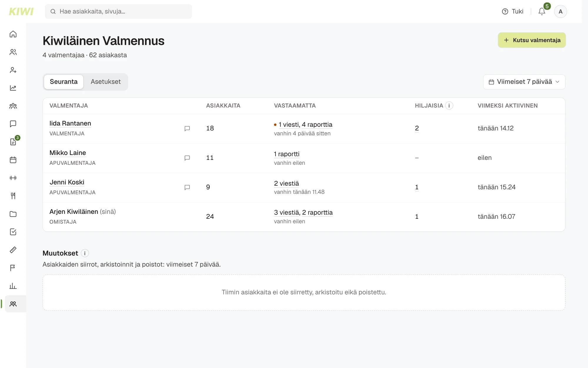Viewport: 588px width, 368px height.
Task: Focus the Hae asiakkaita search field
Action: [x=118, y=11]
